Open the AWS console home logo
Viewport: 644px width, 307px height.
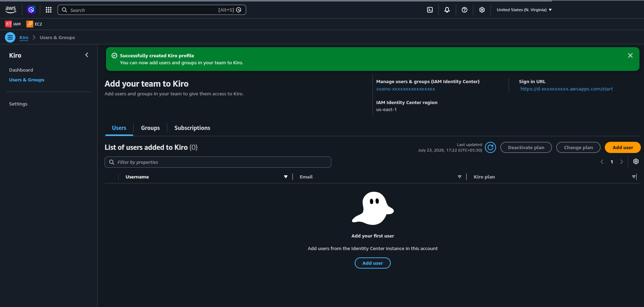11,10
